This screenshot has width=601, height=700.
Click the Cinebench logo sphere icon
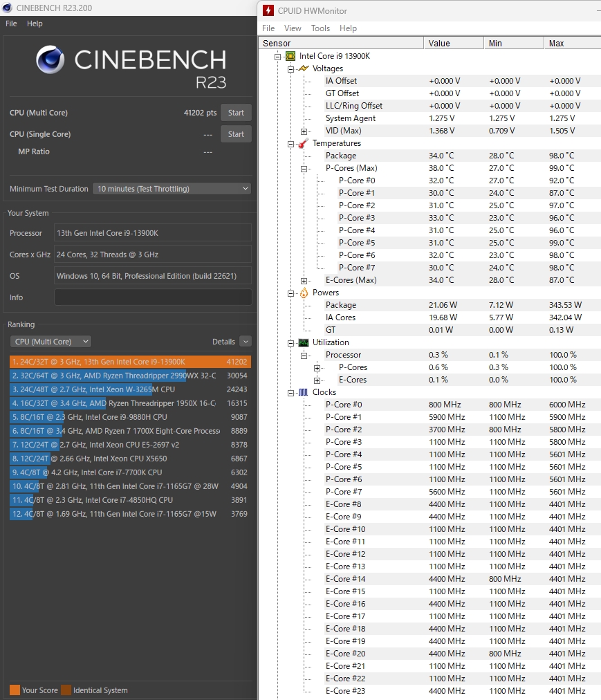50,59
